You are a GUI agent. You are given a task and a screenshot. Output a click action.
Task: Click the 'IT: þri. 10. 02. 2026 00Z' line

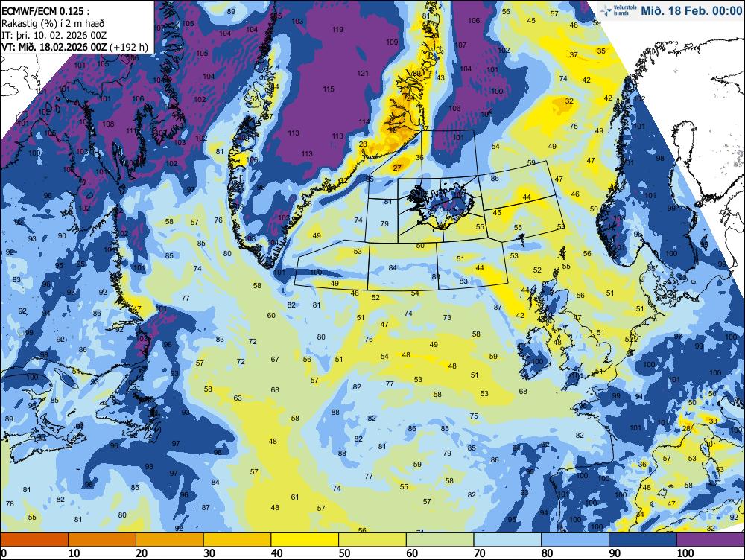click(54, 35)
